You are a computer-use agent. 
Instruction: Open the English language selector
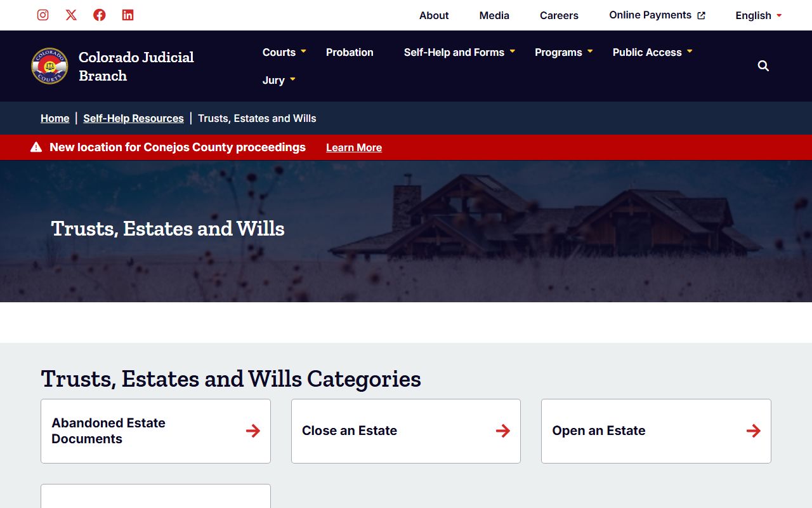(759, 15)
